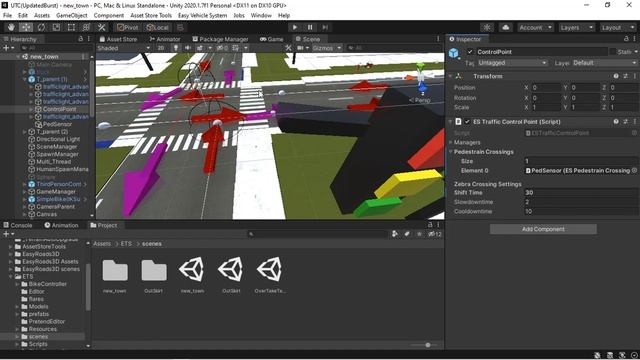Open the collaboration sun-shaped icon
Viewport: 640px width, 360px height.
[487, 27]
